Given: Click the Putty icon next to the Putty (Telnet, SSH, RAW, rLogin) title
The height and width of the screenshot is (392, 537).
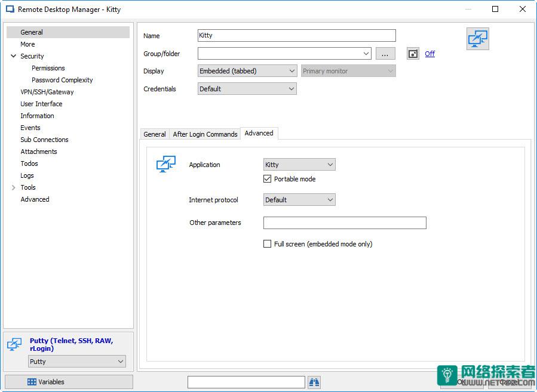Looking at the screenshot, I should point(14,344).
